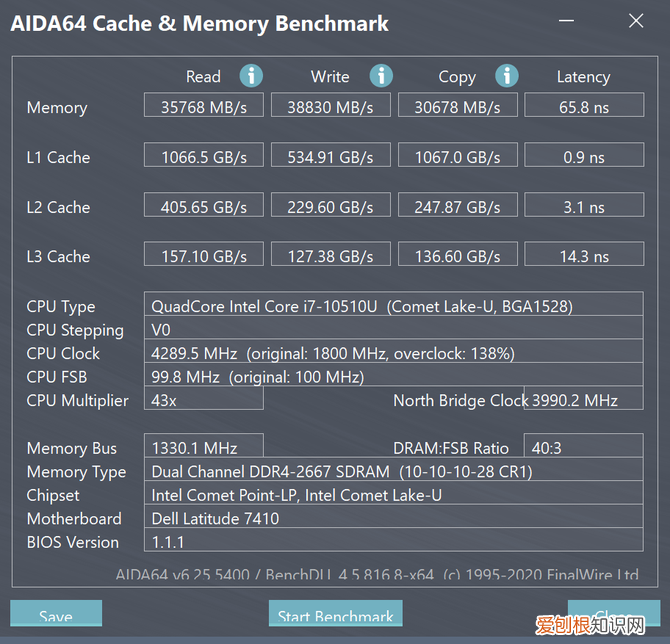Click the CPU Type field
The height and width of the screenshot is (644, 670).
[x=394, y=306]
